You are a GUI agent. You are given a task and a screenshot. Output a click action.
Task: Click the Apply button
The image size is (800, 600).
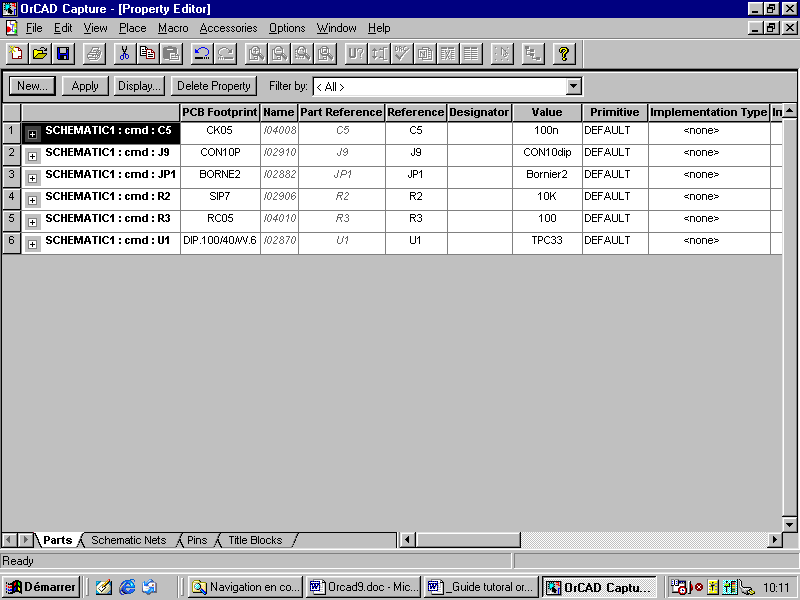(x=85, y=86)
